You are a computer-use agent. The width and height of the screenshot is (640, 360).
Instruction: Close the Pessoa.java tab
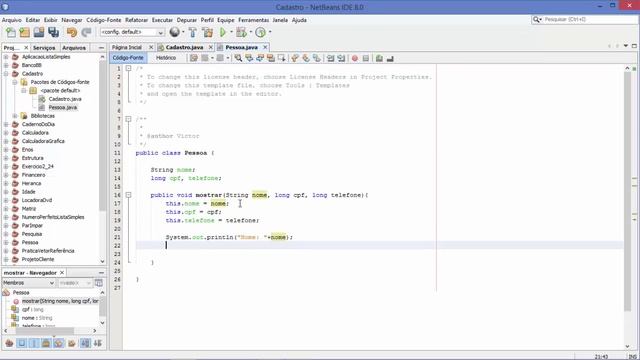tap(265, 47)
